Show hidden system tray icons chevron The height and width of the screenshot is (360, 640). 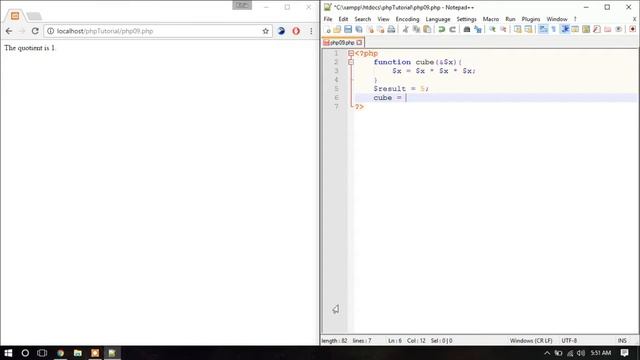coord(547,353)
